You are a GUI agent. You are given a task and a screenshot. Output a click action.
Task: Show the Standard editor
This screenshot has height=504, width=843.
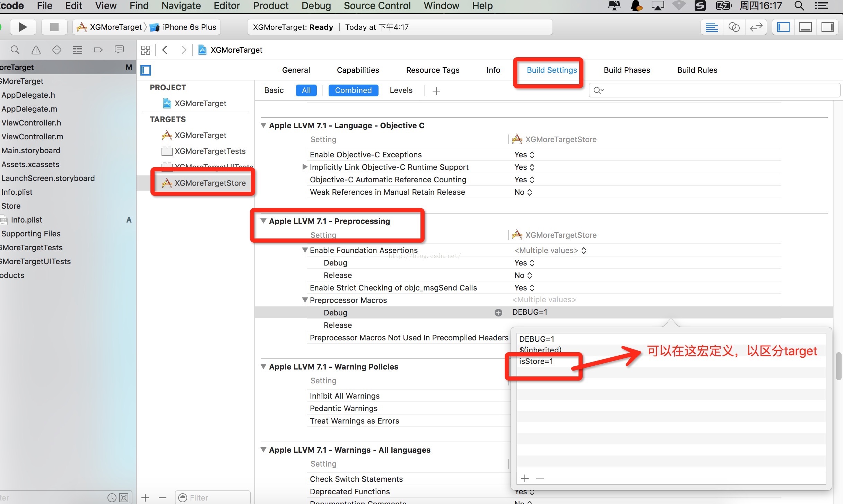pyautogui.click(x=712, y=27)
